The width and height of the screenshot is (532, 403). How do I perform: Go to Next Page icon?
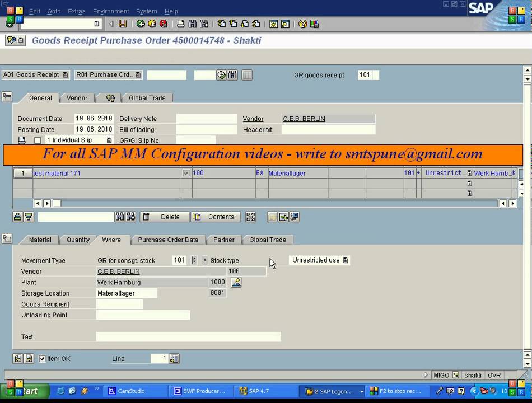click(x=245, y=24)
